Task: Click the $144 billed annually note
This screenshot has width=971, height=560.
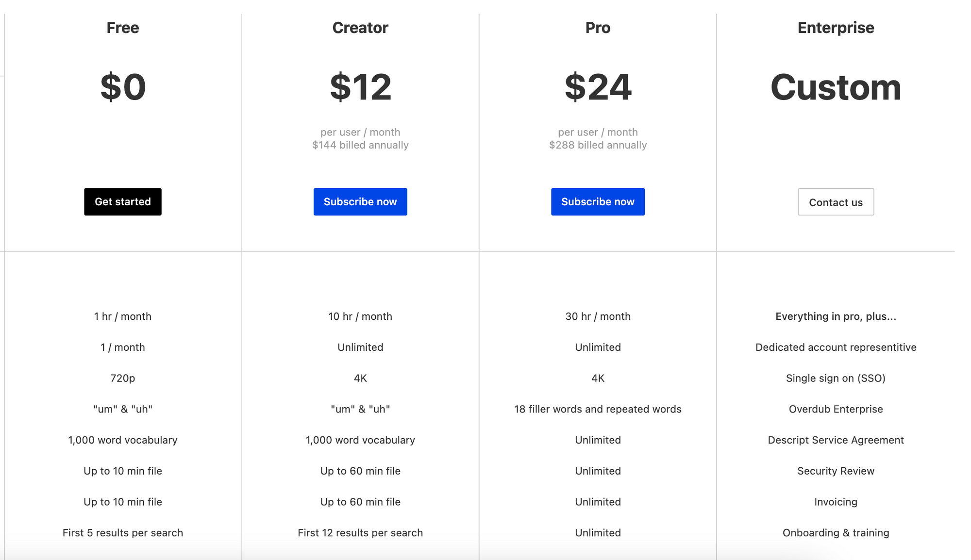Action: click(x=360, y=145)
